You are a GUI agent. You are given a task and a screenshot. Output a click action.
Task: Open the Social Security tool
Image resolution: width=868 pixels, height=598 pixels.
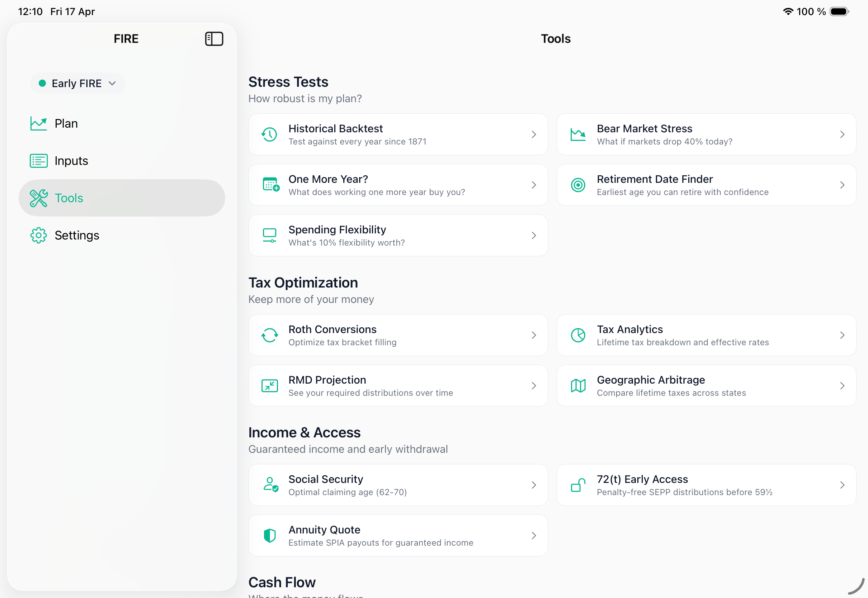tap(398, 485)
